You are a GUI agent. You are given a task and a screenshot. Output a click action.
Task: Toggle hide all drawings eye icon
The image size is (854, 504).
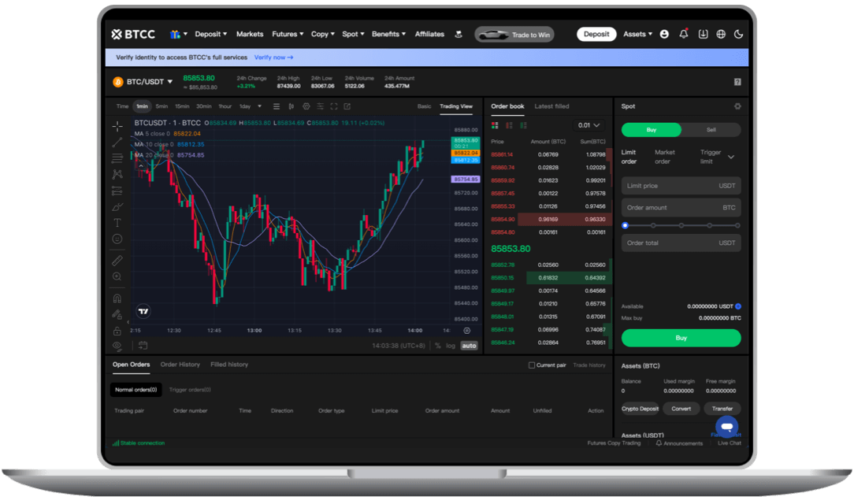tap(117, 346)
